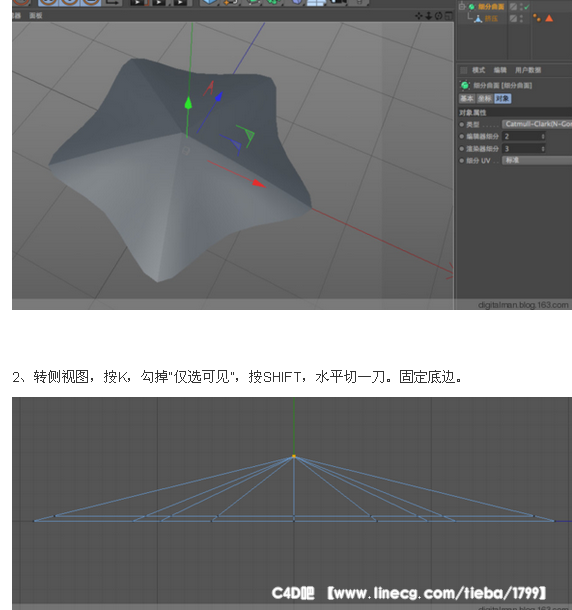Image resolution: width=572 pixels, height=610 pixels.
Task: Click the 细分 UV keyframe dot
Action: (x=461, y=161)
